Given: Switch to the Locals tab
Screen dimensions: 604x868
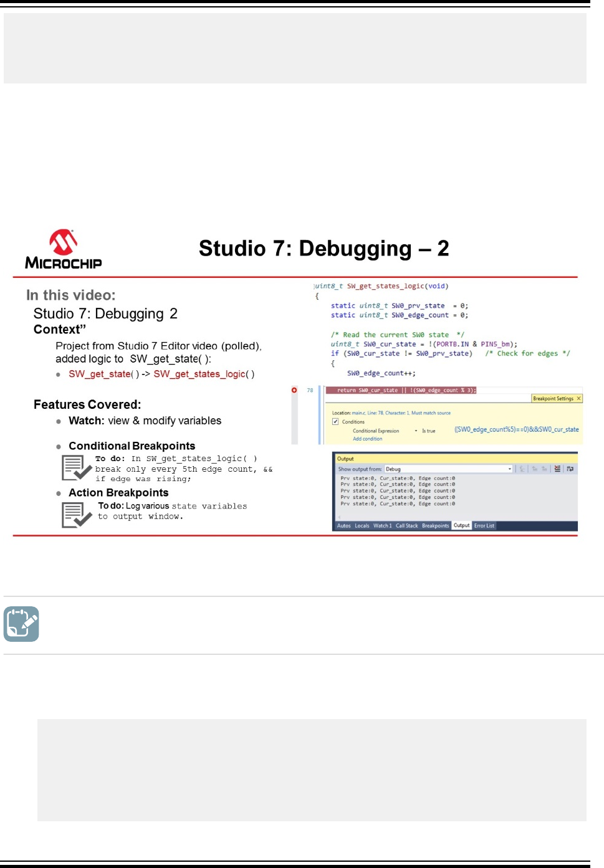Looking at the screenshot, I should [x=362, y=526].
